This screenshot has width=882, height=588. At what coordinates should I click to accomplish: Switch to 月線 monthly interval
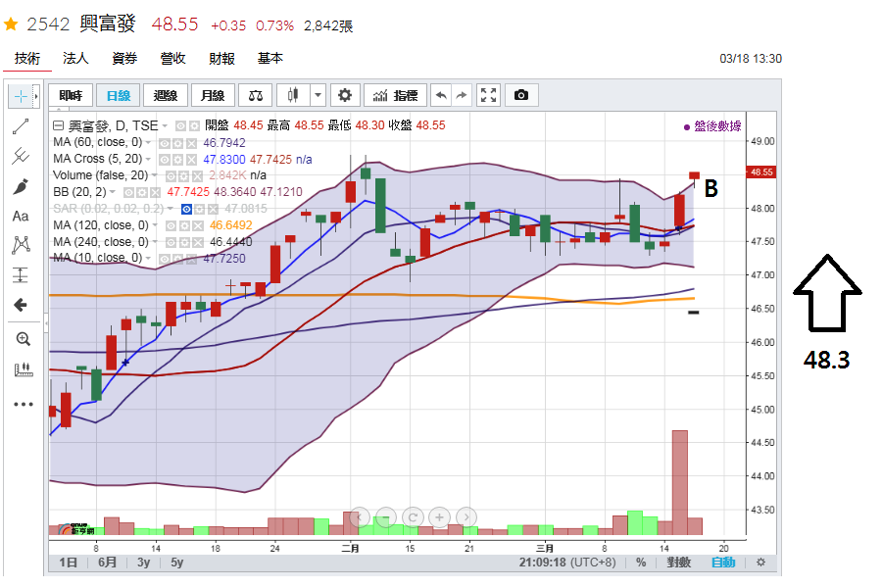click(x=213, y=95)
